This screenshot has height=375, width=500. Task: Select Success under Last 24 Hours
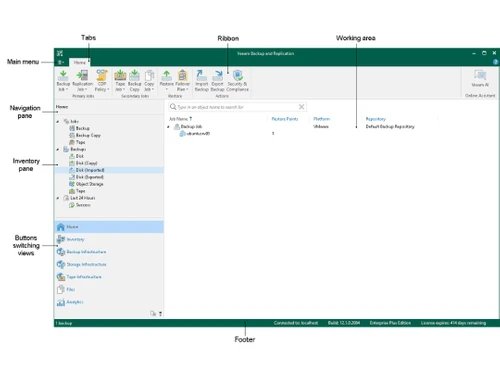[80, 205]
